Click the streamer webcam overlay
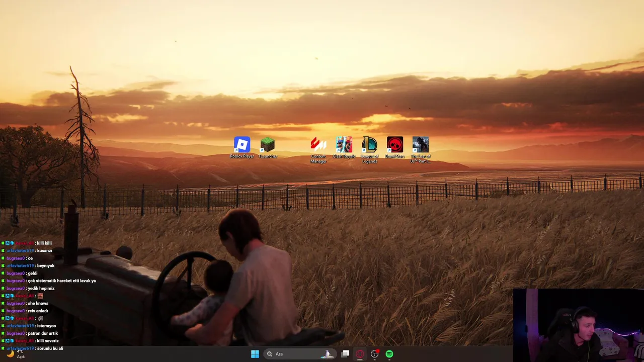Image resolution: width=644 pixels, height=362 pixels. point(579,325)
